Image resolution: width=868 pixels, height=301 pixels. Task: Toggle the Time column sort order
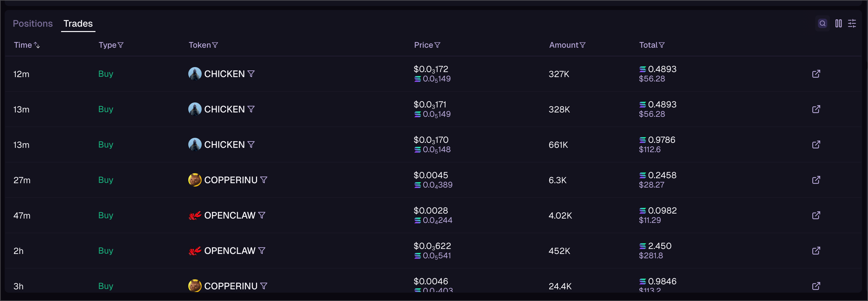[x=37, y=45]
